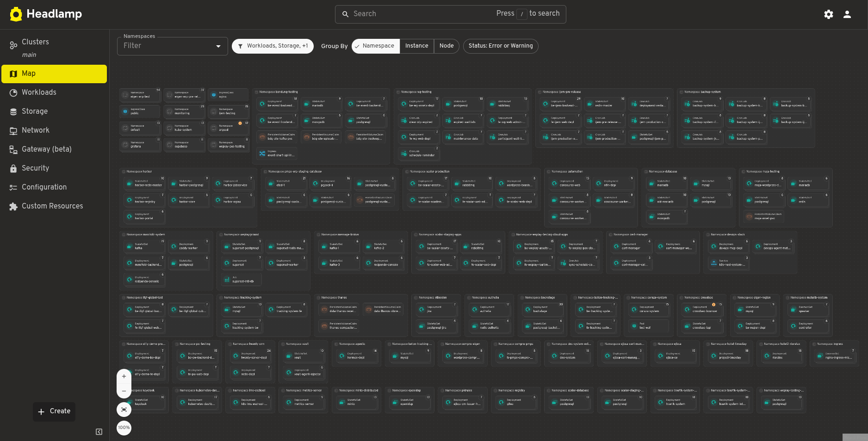The height and width of the screenshot is (441, 868).
Task: Open the kube-system namespace node
Action: click(x=185, y=128)
